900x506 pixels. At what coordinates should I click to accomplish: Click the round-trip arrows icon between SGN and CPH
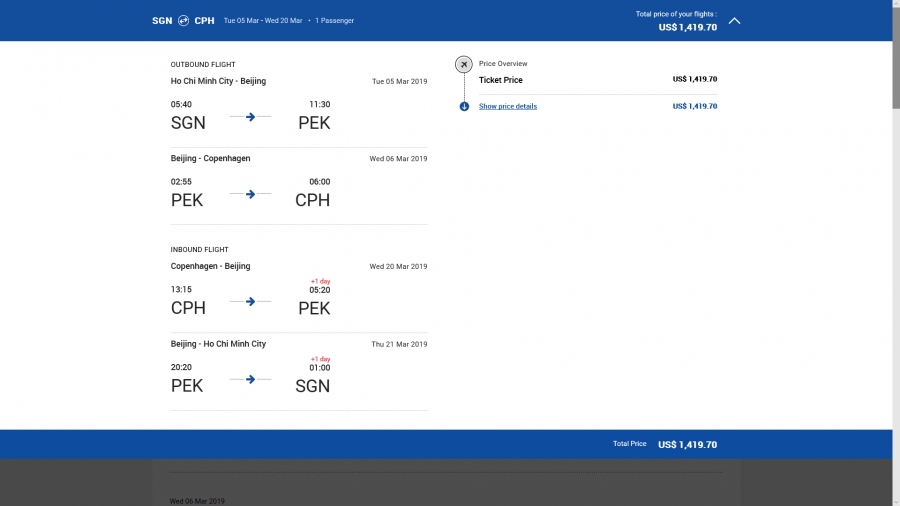(183, 20)
